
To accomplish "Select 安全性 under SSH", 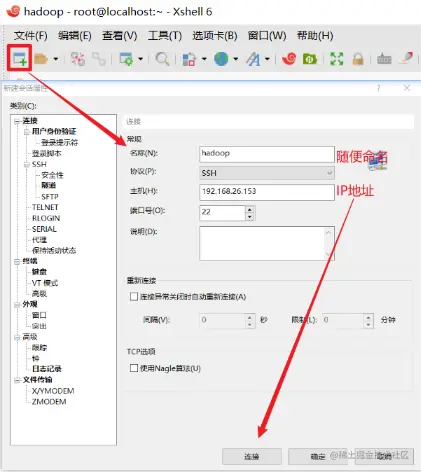I will coord(52,175).
